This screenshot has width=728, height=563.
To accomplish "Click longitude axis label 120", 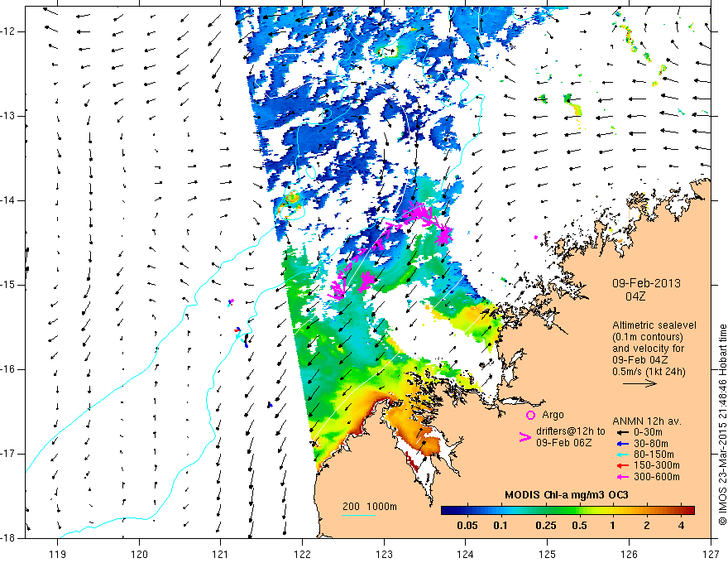I will (x=139, y=554).
